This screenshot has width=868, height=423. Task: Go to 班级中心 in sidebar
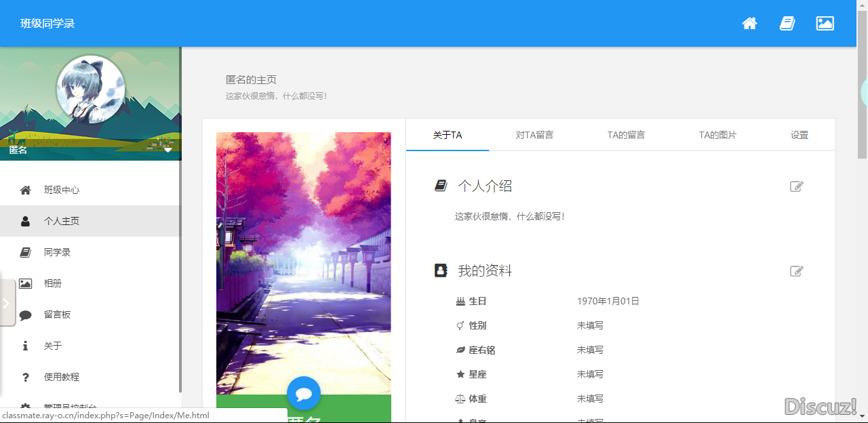pos(61,190)
